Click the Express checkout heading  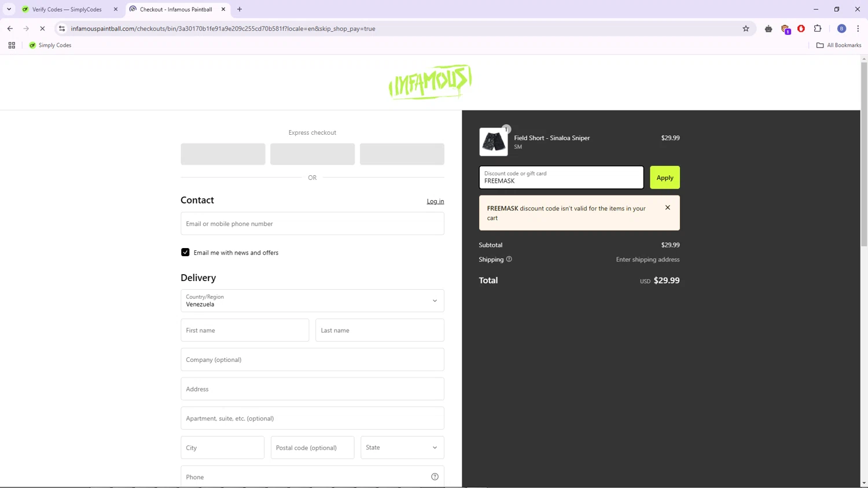tap(312, 132)
